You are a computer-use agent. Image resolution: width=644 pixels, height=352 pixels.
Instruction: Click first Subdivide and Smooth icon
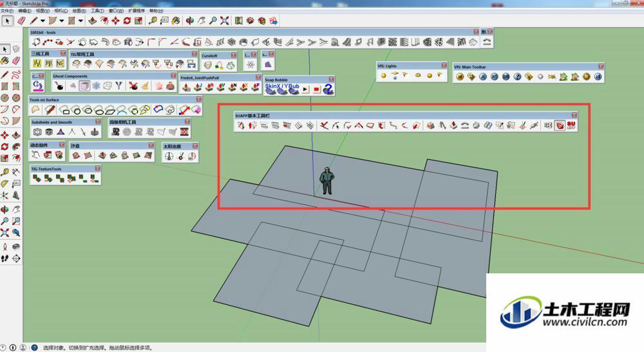pyautogui.click(x=37, y=132)
